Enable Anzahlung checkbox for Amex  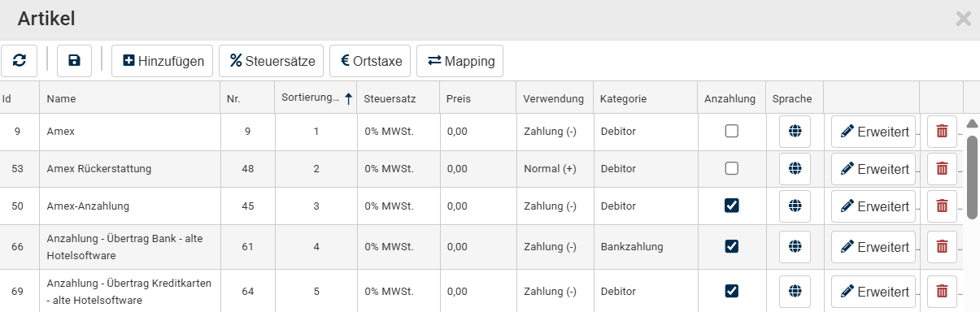point(732,131)
